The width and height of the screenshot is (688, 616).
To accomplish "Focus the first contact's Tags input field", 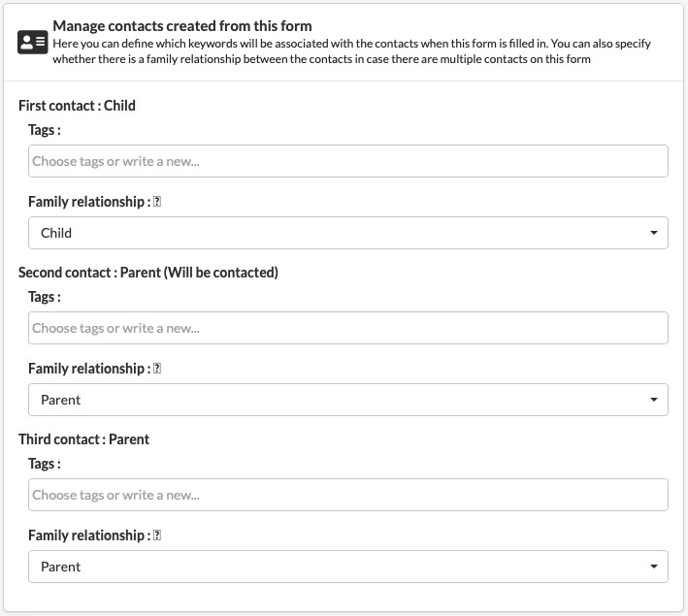I will [348, 161].
